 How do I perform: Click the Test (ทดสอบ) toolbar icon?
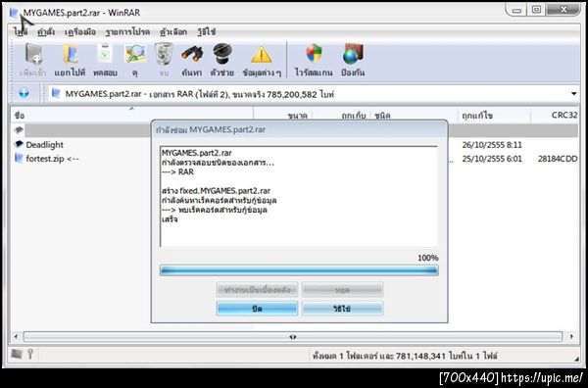105,54
